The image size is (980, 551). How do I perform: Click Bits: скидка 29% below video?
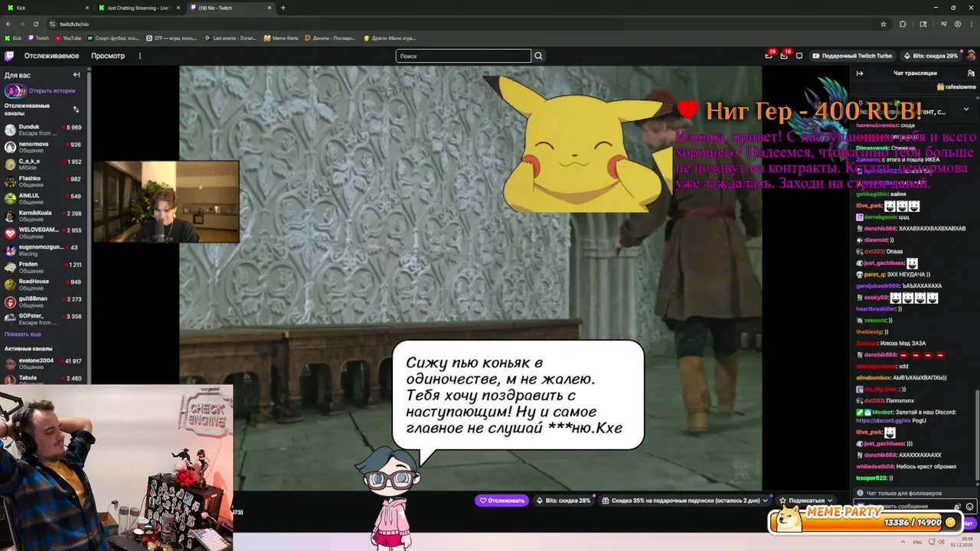(563, 500)
